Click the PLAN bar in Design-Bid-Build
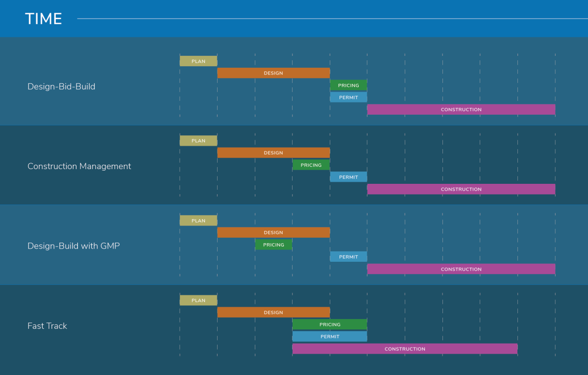 (x=198, y=61)
